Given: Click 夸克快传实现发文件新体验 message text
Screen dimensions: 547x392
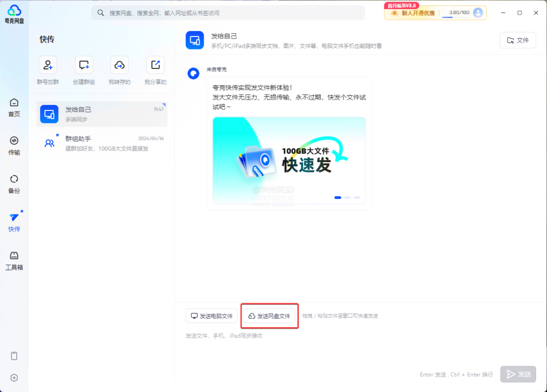Looking at the screenshot, I should tap(252, 88).
